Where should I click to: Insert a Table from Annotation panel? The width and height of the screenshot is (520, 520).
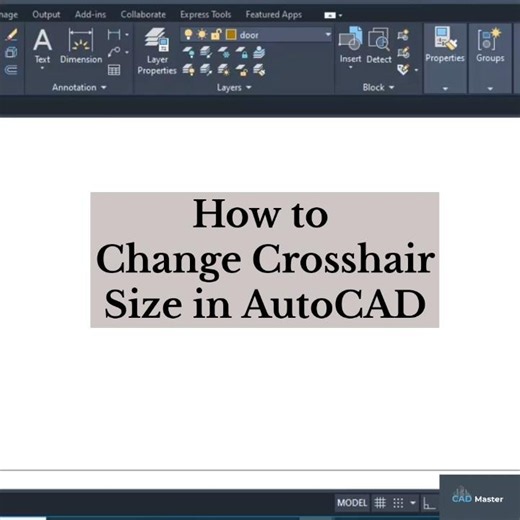pyautogui.click(x=114, y=70)
